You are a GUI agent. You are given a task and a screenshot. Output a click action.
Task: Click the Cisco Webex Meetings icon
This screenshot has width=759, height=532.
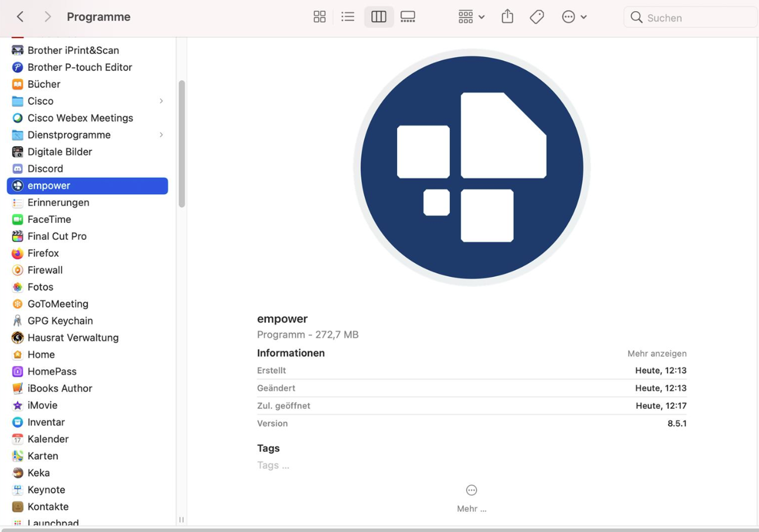[x=18, y=118]
